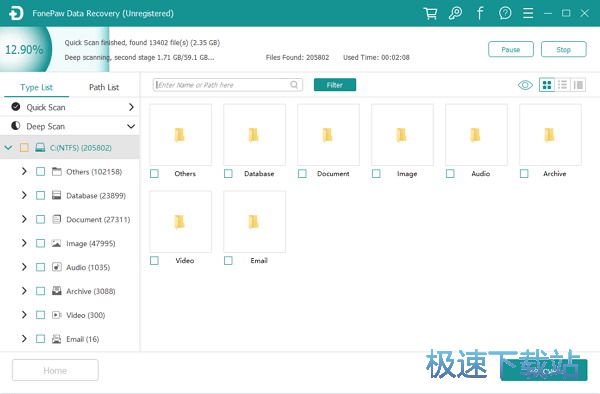Screen dimensions: 600x394
Task: Open the help question mark icon
Action: (505, 13)
